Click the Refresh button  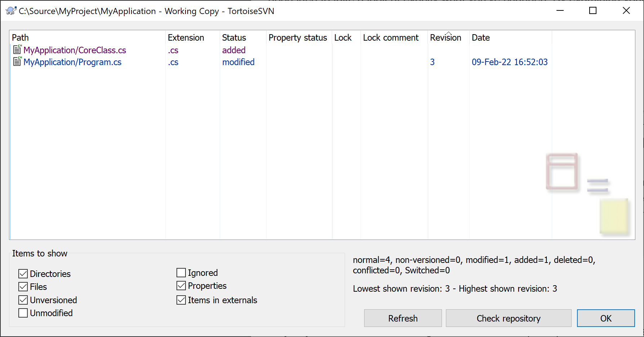(x=403, y=318)
